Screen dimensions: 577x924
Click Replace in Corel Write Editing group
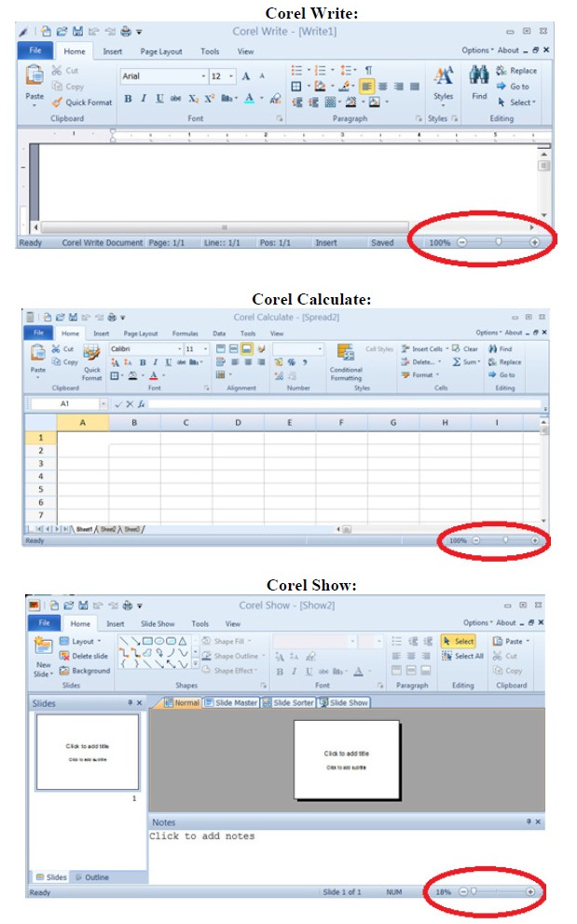(516, 71)
